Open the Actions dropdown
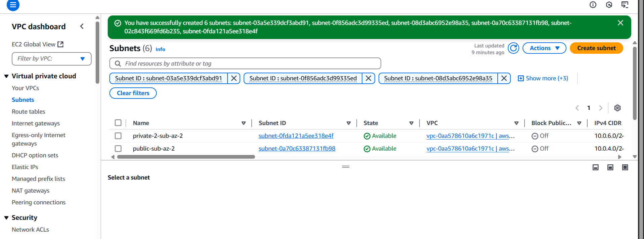Screen dimensions: 644x239 tap(544, 48)
